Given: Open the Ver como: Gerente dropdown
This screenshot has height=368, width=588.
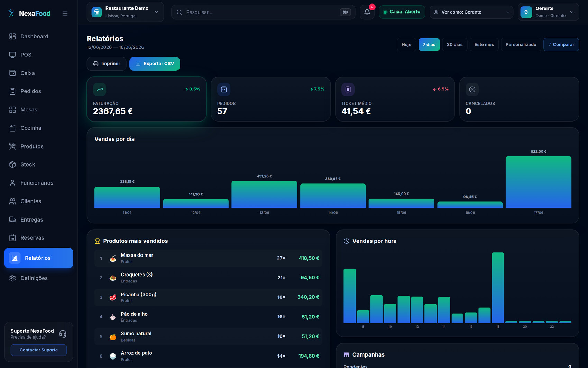Looking at the screenshot, I should coord(471,12).
